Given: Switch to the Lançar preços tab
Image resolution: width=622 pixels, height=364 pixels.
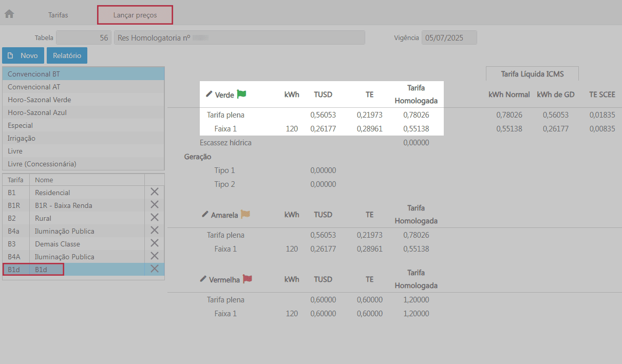Looking at the screenshot, I should tap(135, 15).
